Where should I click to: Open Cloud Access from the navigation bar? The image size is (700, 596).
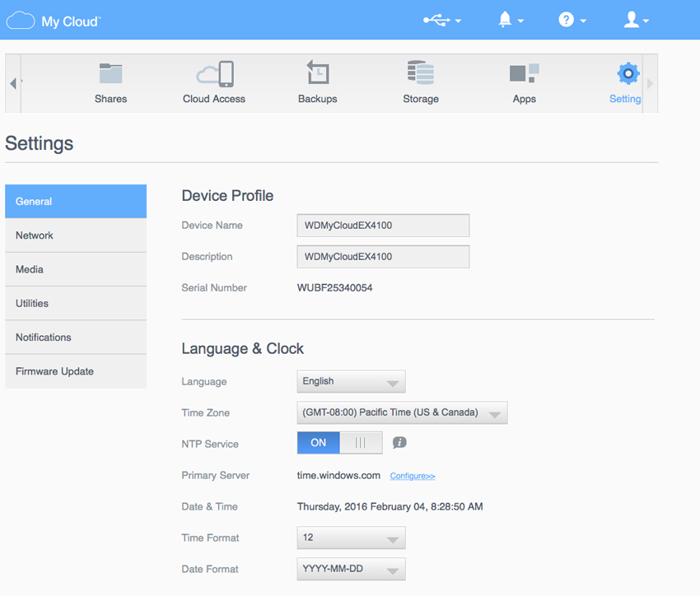click(x=214, y=82)
